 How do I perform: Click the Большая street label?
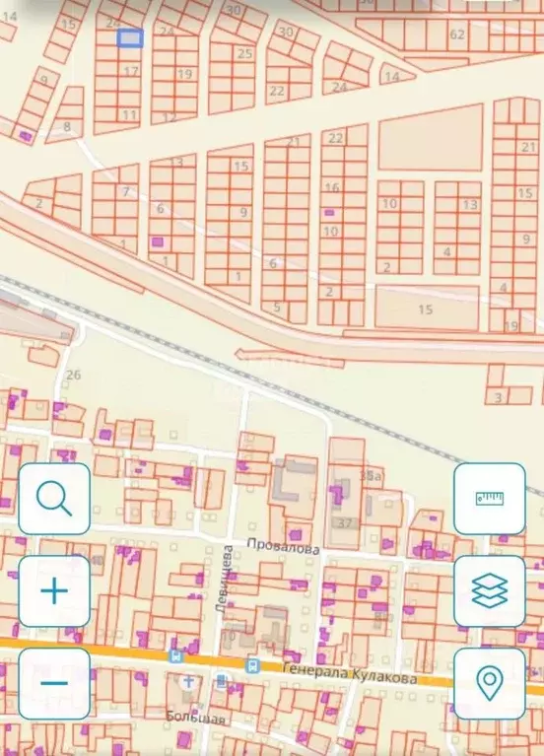click(195, 718)
